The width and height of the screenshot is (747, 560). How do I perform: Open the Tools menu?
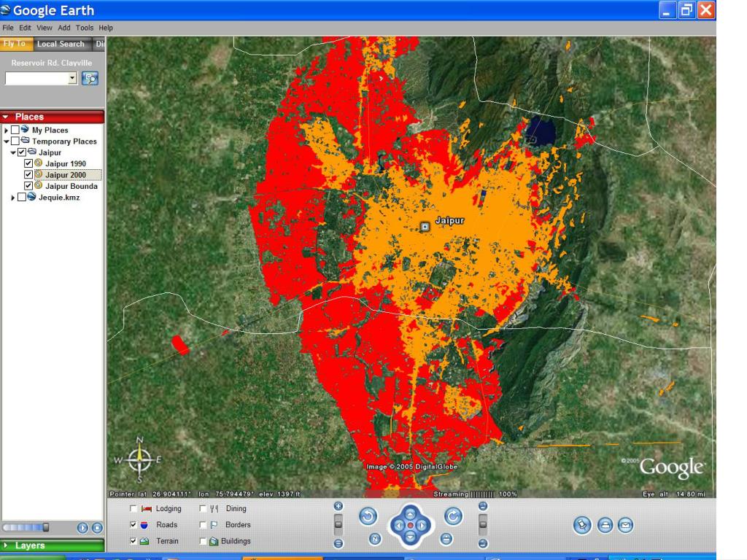click(85, 28)
